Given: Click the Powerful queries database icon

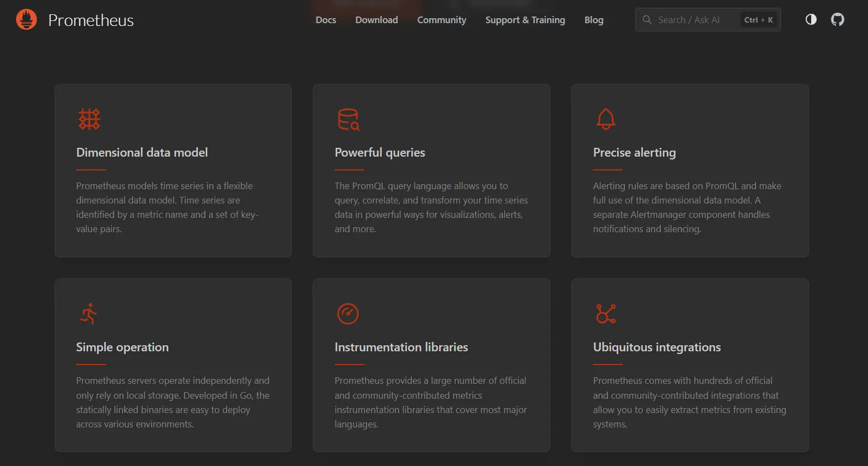Looking at the screenshot, I should pyautogui.click(x=348, y=119).
